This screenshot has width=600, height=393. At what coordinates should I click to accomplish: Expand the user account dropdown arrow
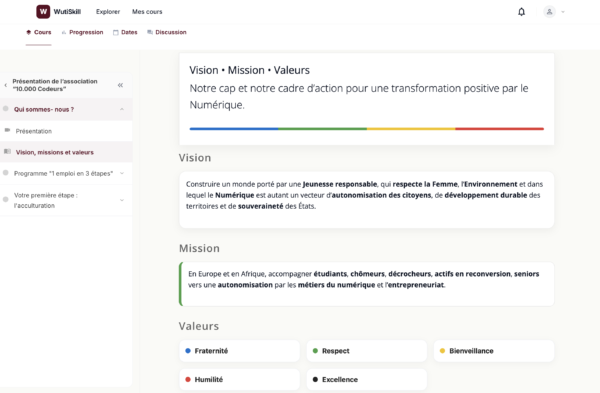click(x=563, y=12)
